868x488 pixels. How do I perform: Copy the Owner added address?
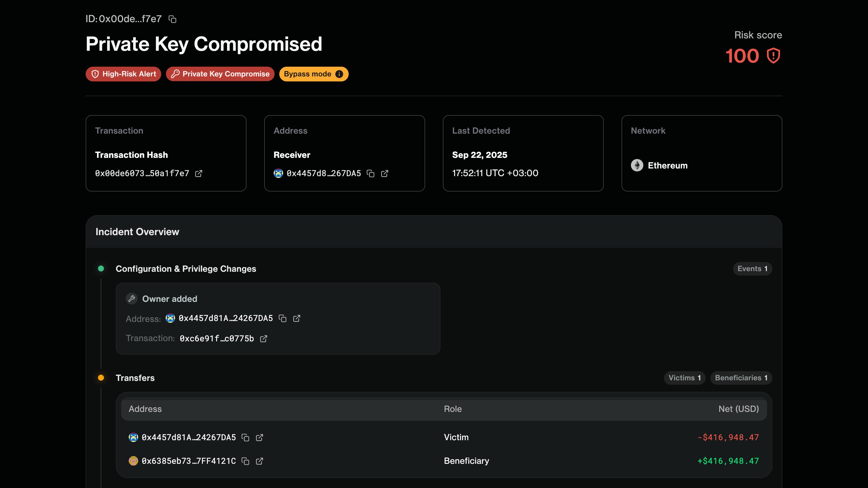click(283, 319)
